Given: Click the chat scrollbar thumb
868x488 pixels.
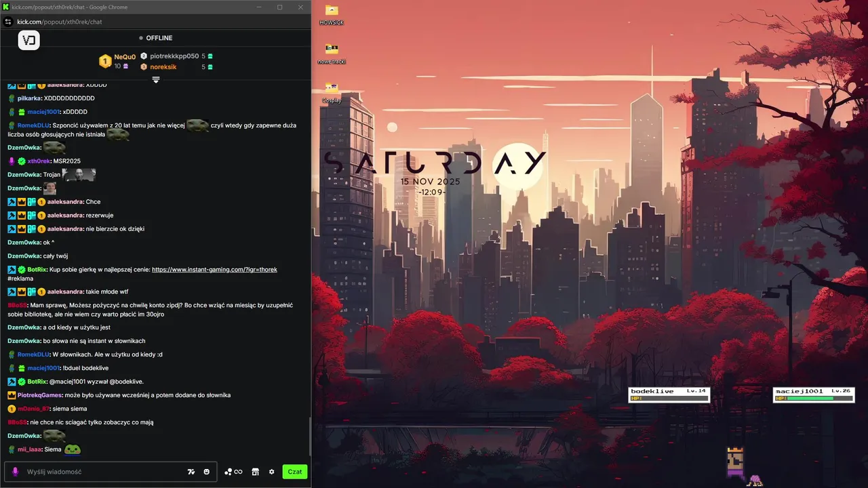Looking at the screenshot, I should coord(309,436).
